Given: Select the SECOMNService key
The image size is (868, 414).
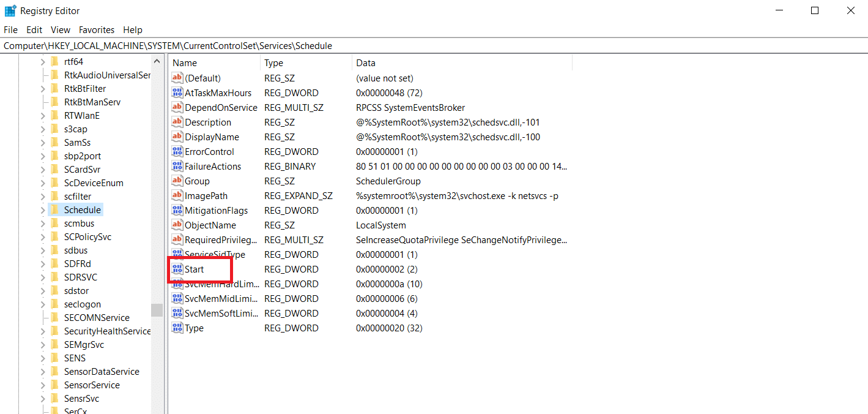Looking at the screenshot, I should [x=97, y=318].
